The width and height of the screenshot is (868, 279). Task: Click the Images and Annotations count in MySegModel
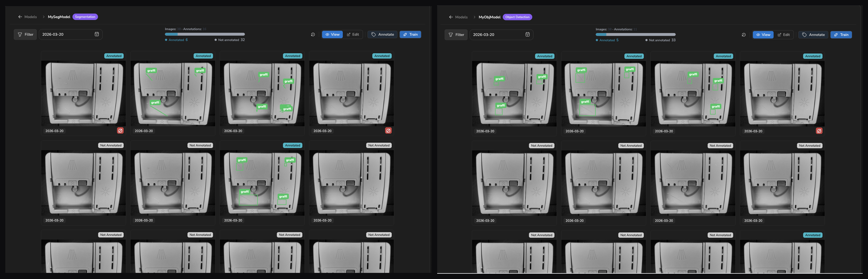(186, 29)
